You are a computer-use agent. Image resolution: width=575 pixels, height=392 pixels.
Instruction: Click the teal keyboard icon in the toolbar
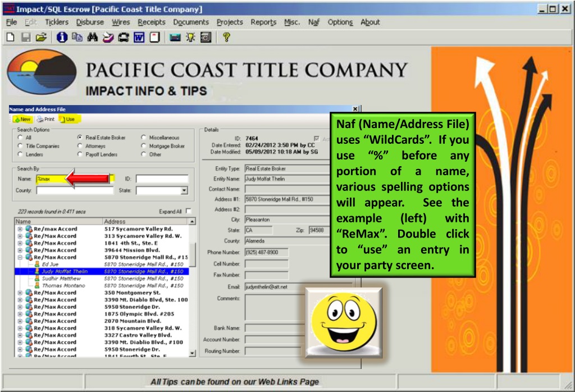click(x=175, y=37)
